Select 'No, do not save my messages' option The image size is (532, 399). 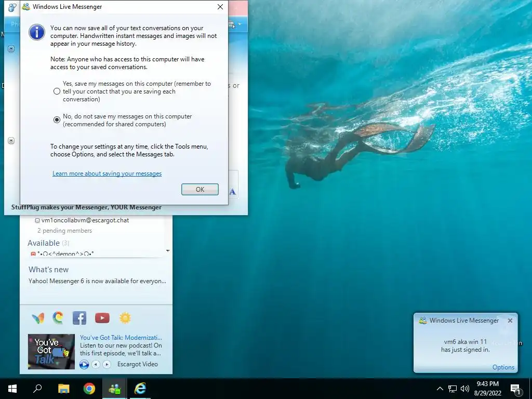coord(57,120)
